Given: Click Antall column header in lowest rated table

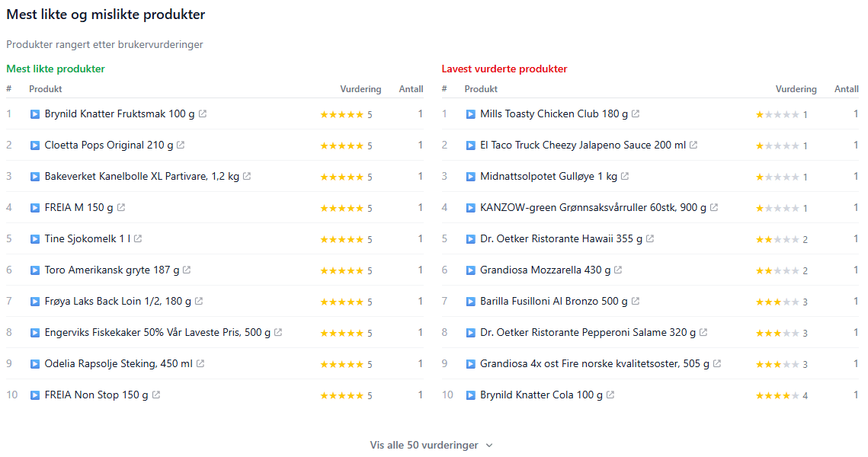Looking at the screenshot, I should 846,89.
